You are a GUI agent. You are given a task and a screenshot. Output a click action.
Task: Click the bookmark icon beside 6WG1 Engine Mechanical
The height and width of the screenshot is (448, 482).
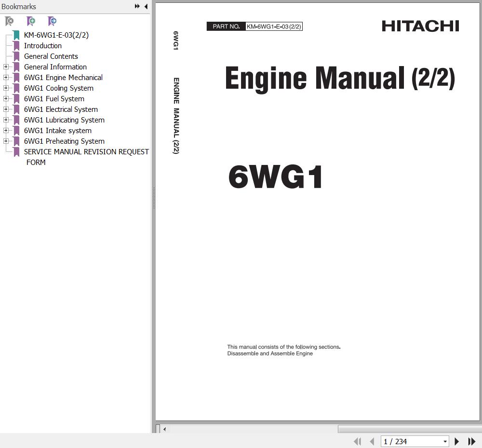16,78
